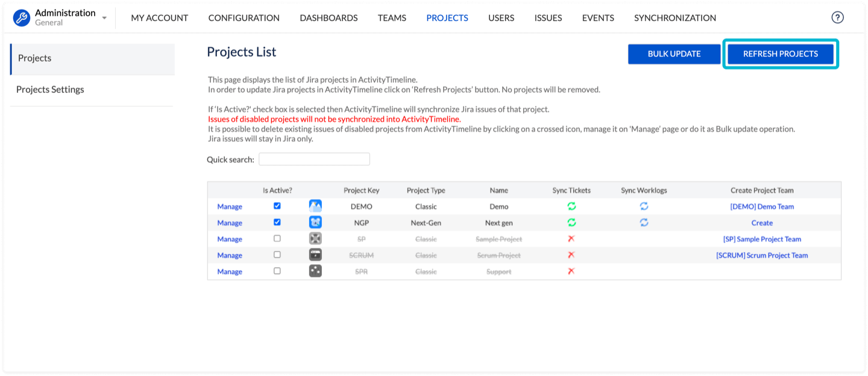The image size is (868, 376).
Task: Click the Administration wrench logo icon
Action: coord(22,18)
